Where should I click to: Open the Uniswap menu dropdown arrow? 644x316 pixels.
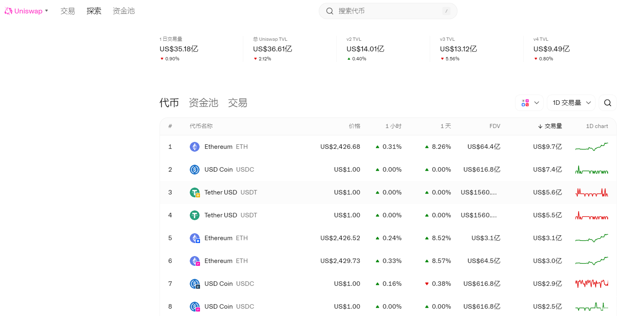[47, 11]
